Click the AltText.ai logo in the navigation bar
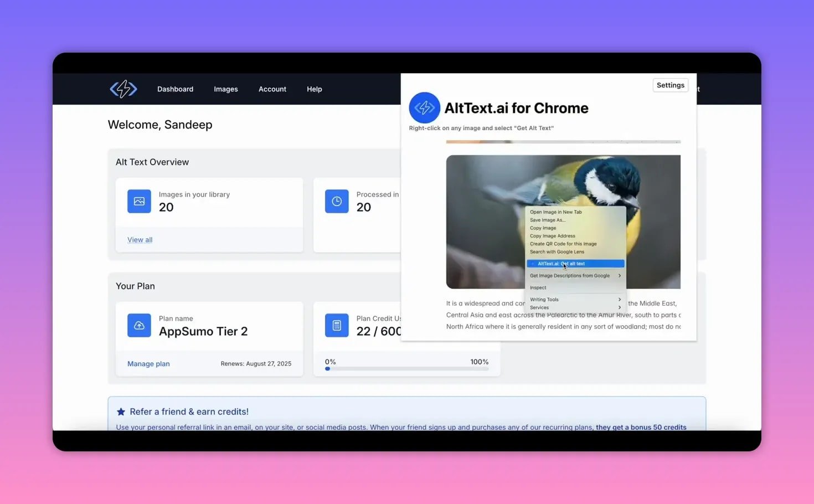 tap(123, 89)
